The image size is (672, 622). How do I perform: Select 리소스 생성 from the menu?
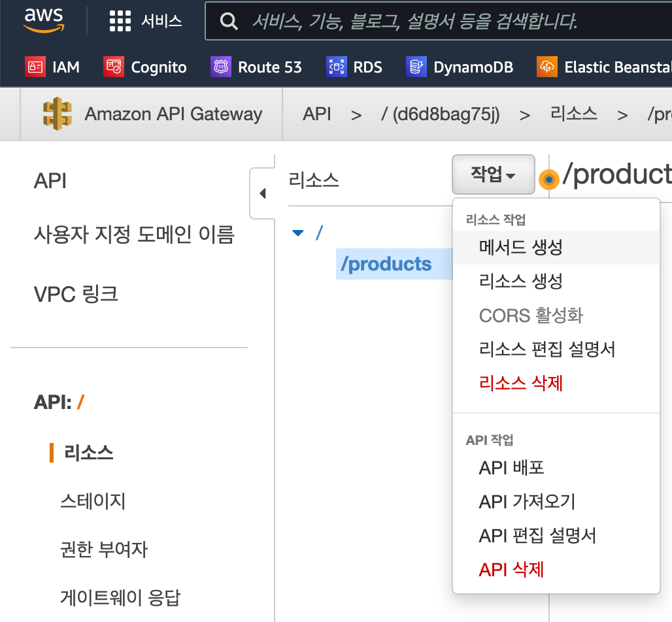(556, 282)
